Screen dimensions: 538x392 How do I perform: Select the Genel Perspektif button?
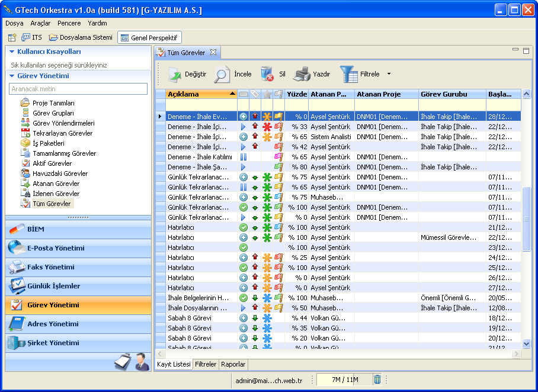pos(149,38)
